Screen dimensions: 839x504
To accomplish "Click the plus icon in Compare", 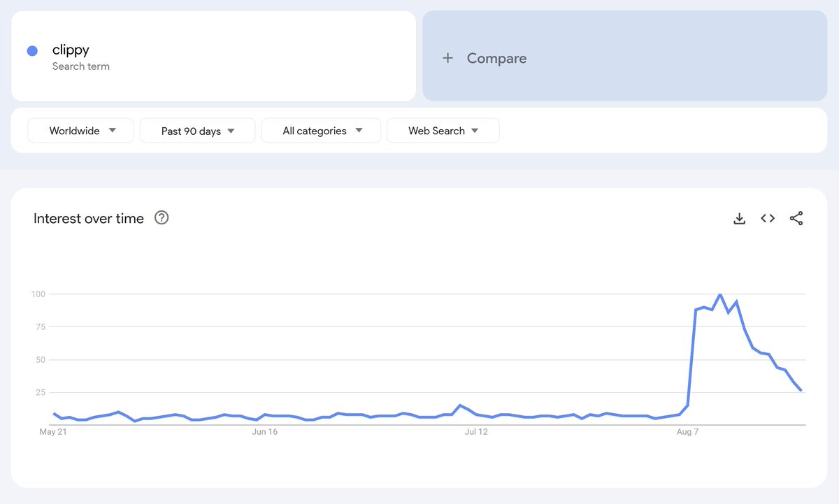I will [x=448, y=58].
